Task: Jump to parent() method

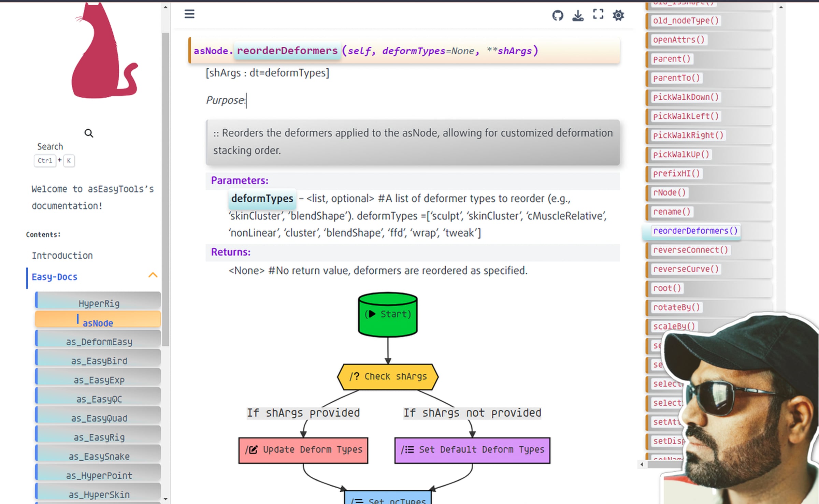Action: point(672,59)
